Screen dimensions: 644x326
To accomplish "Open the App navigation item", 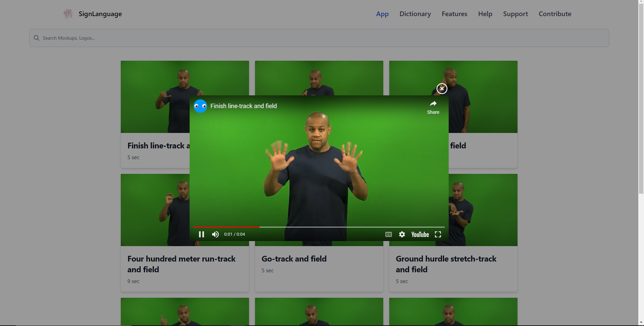I will pyautogui.click(x=382, y=14).
